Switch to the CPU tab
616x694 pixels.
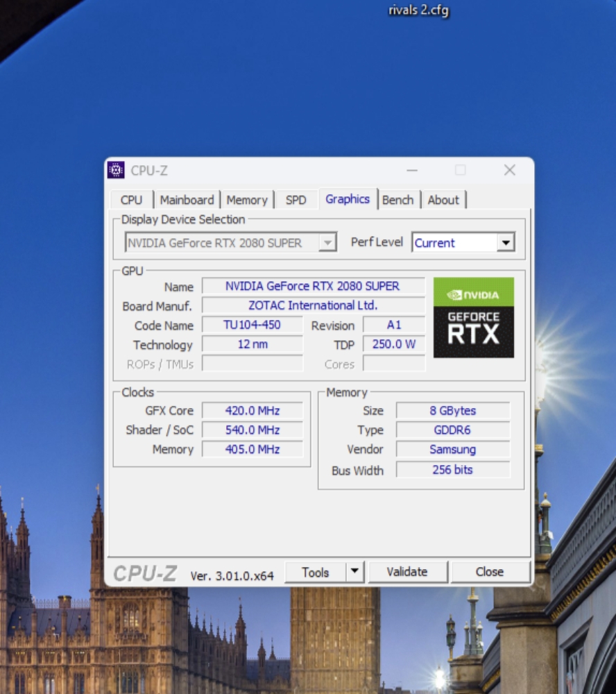(x=131, y=200)
